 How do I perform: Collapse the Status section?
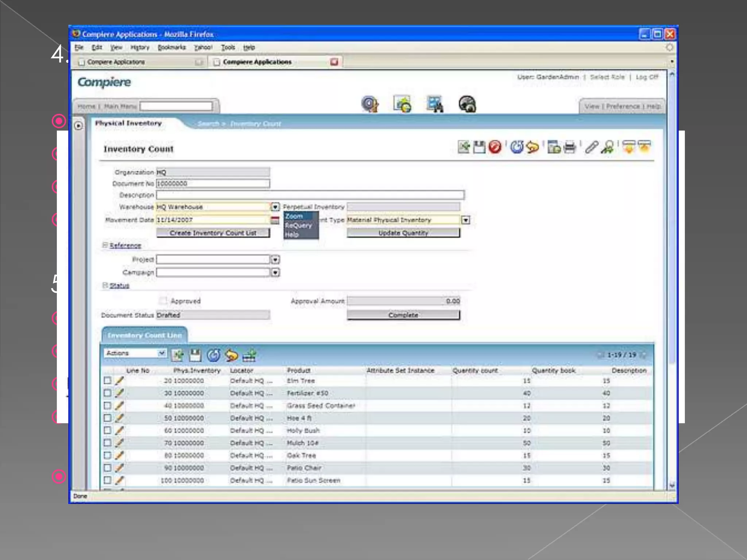coord(105,285)
